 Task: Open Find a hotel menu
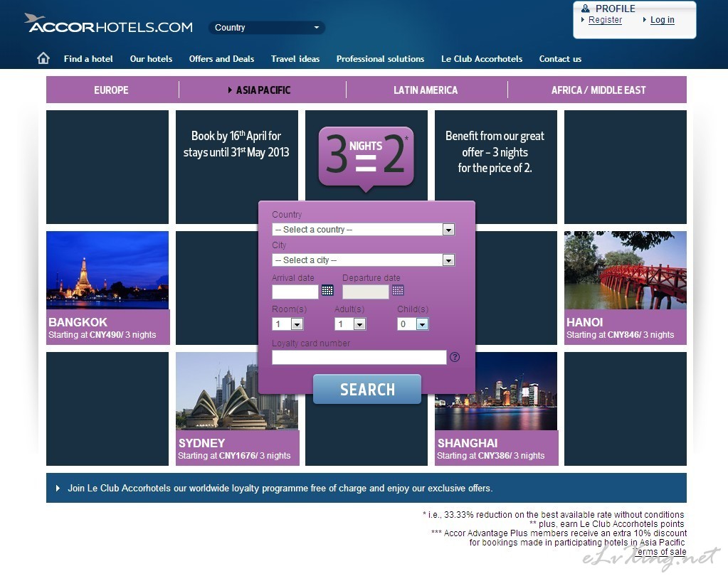point(88,59)
